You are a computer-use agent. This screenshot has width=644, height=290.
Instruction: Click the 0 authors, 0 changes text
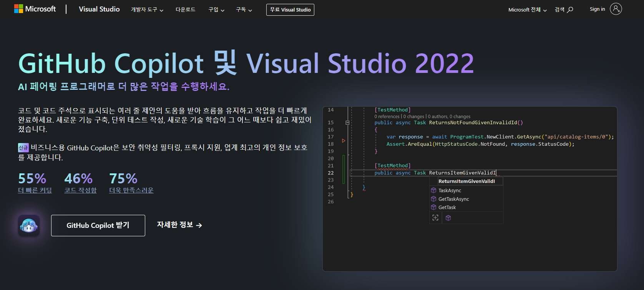(x=449, y=117)
